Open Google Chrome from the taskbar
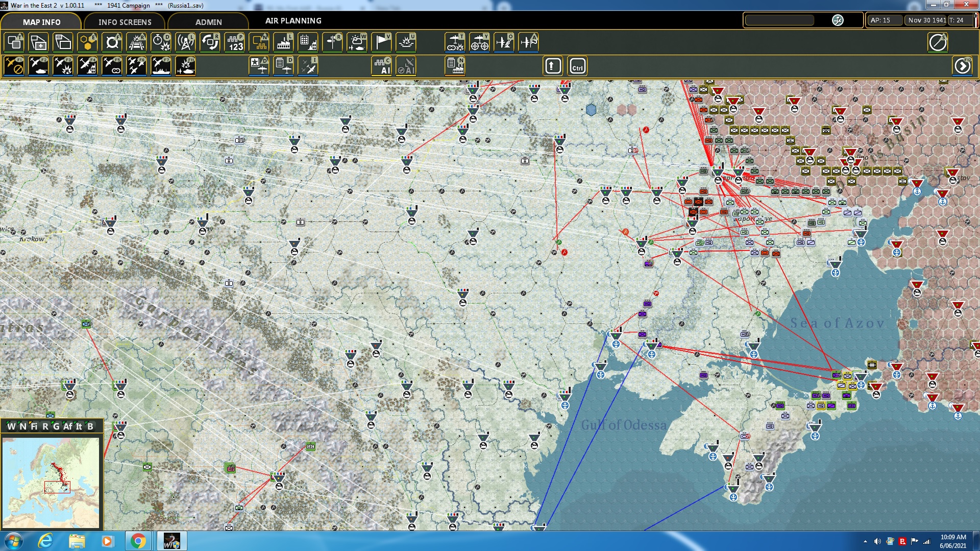The width and height of the screenshot is (980, 551). tap(138, 541)
